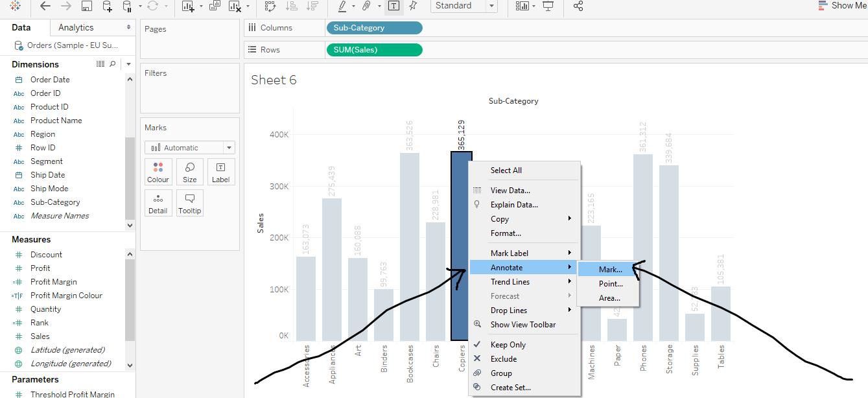This screenshot has height=398, width=868.
Task: Choose Mark... from the Annotate submenu
Action: 609,269
